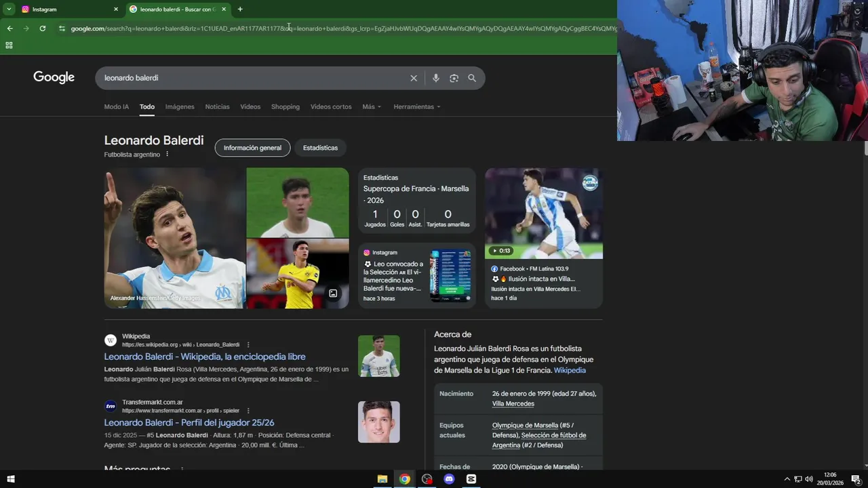This screenshot has width=868, height=488.
Task: Open the yellow Dortmund jersey photo
Action: pyautogui.click(x=297, y=274)
